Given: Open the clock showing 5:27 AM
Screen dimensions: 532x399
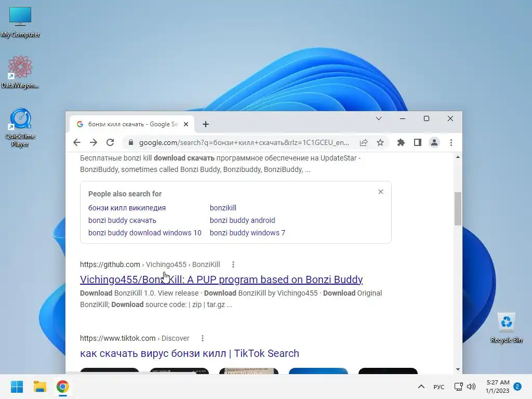Looking at the screenshot, I should (x=498, y=387).
